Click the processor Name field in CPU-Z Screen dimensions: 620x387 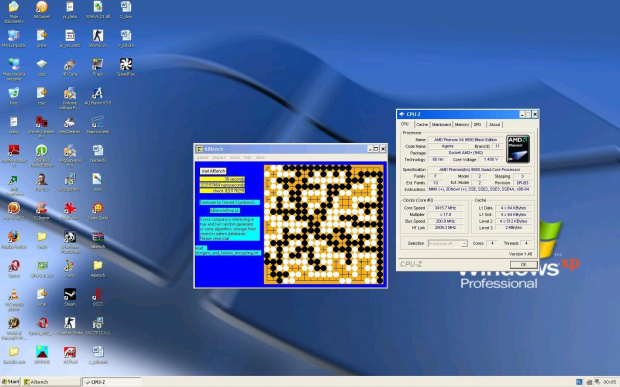pyautogui.click(x=465, y=140)
